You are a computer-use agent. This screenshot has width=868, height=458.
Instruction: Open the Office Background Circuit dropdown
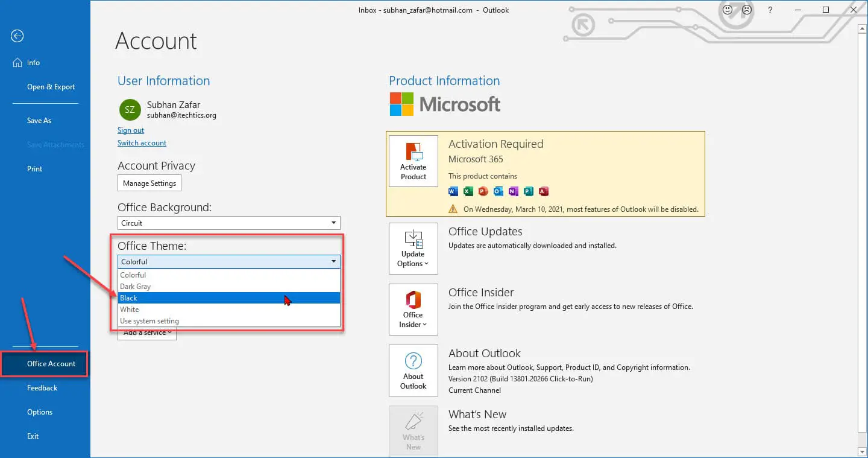click(229, 223)
